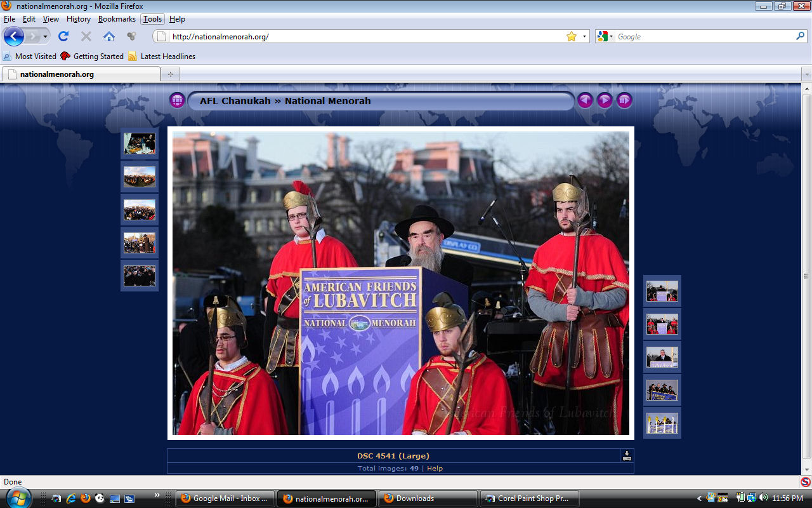Go to next image in gallery
812x508 pixels.
pyautogui.click(x=605, y=100)
